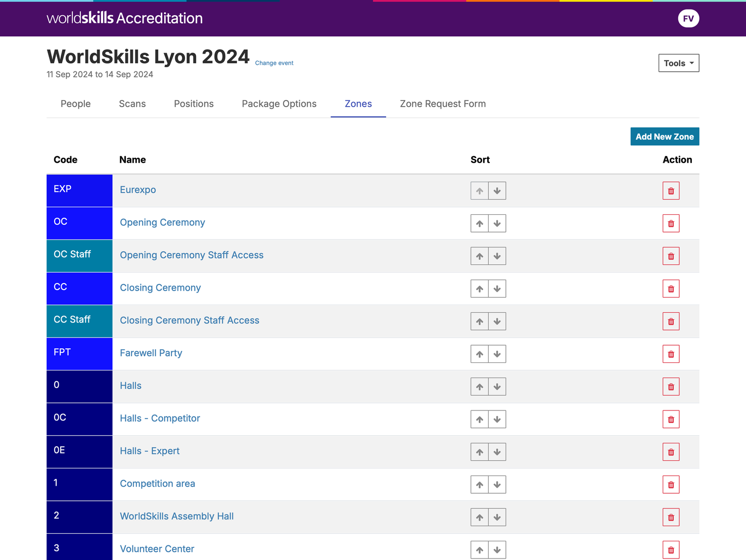Open the Closing Ceremony zone link
Image resolution: width=746 pixels, height=560 pixels.
click(160, 288)
